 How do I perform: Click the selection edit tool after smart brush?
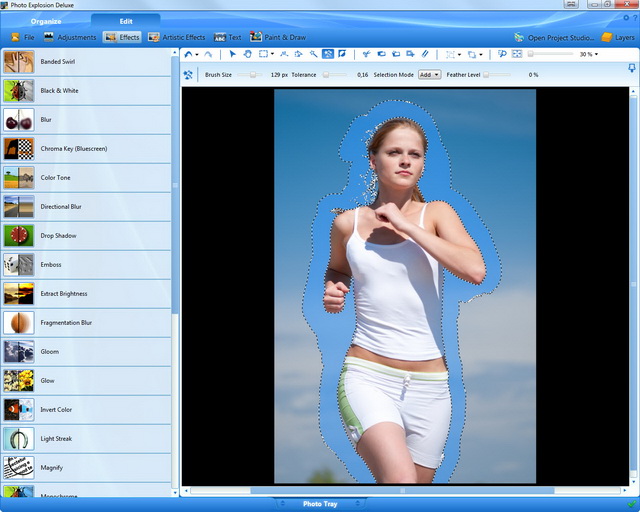click(x=342, y=54)
